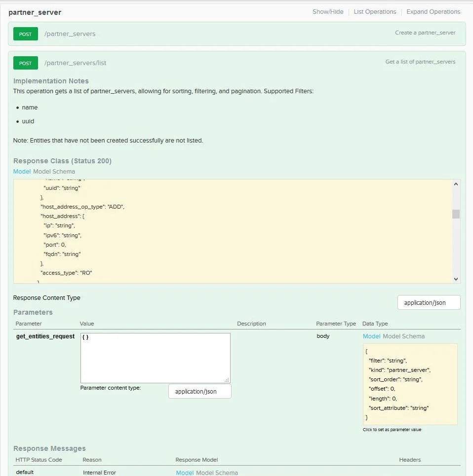473x476 pixels.
Task: Click "access_type": "RO" line
Action: [66, 273]
